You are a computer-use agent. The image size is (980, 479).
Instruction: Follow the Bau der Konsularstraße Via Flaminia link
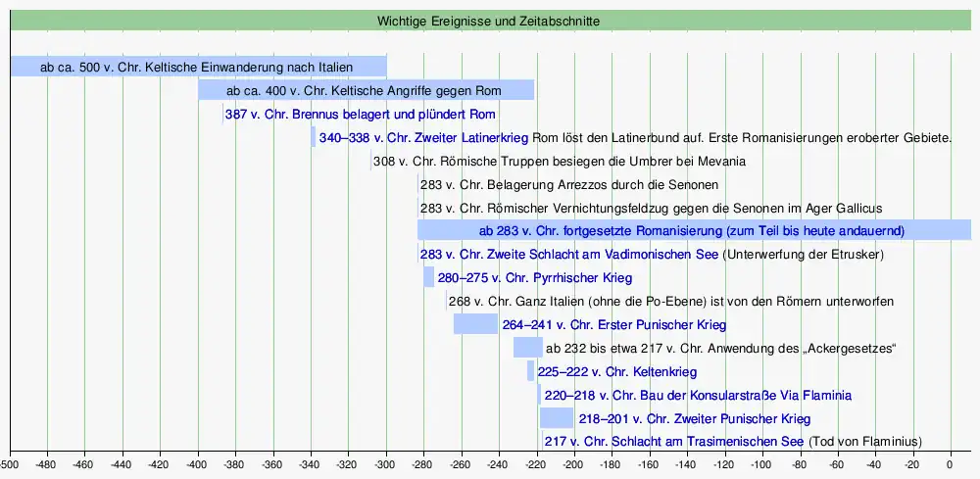pos(697,396)
